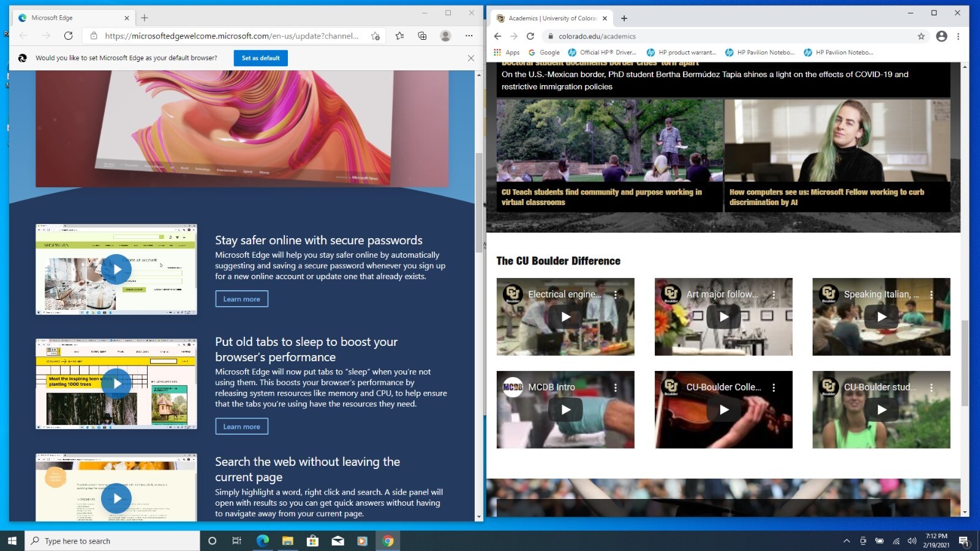Open Edge Settings and more menu

[469, 36]
